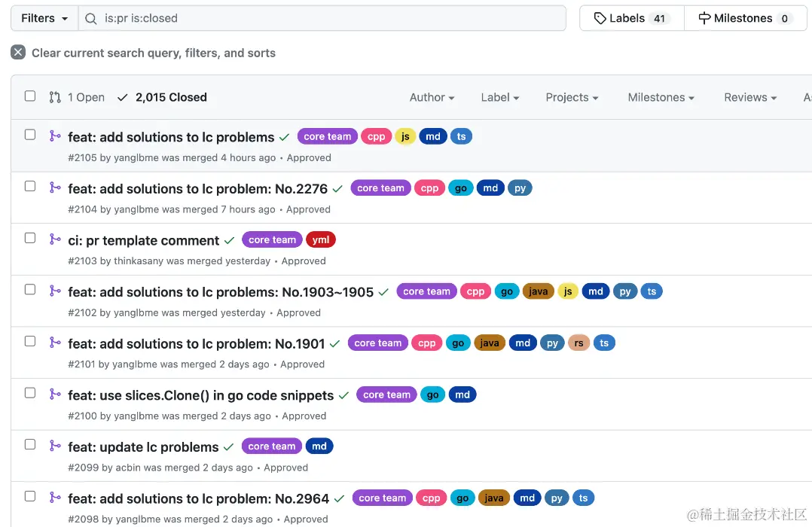Click merged icon for PR #2102
The height and width of the screenshot is (527, 812).
click(x=55, y=291)
